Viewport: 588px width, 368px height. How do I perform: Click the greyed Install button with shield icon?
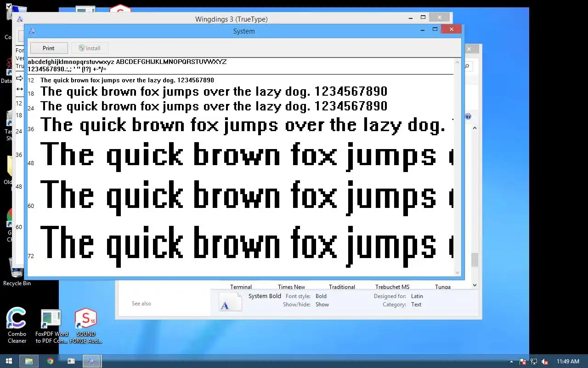pyautogui.click(x=90, y=48)
